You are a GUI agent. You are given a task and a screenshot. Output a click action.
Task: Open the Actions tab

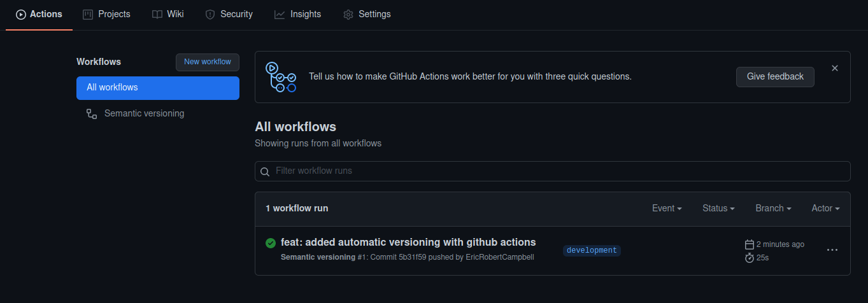tap(39, 14)
